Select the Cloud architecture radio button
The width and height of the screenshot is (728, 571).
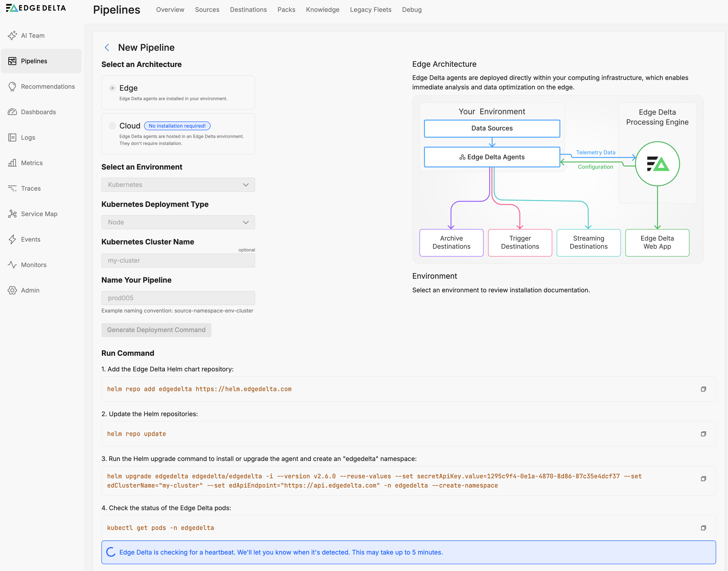point(112,126)
